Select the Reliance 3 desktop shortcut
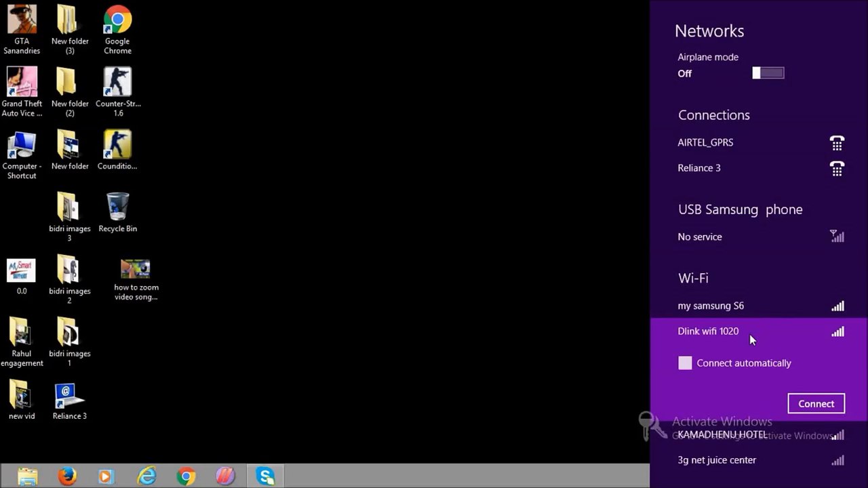 70,401
